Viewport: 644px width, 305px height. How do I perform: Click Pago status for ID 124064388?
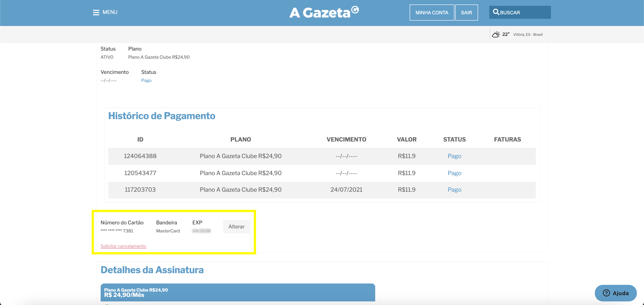[454, 156]
